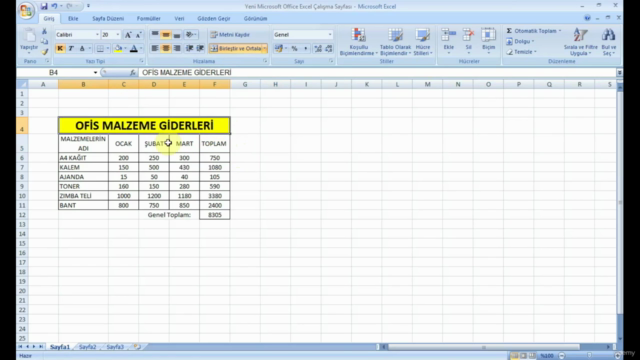640x360 pixels.
Task: Undo the last action
Action: tap(54, 6)
